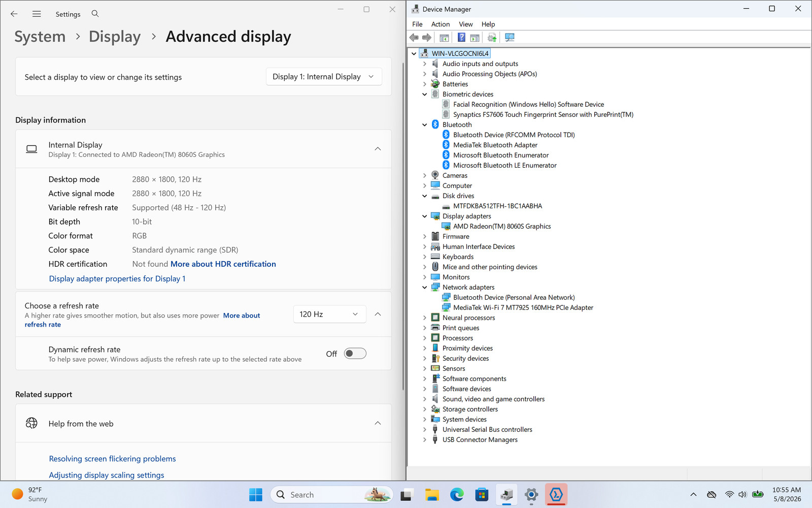Image resolution: width=812 pixels, height=508 pixels.
Task: Click the blue question mark Help toolbar icon
Action: (461, 38)
